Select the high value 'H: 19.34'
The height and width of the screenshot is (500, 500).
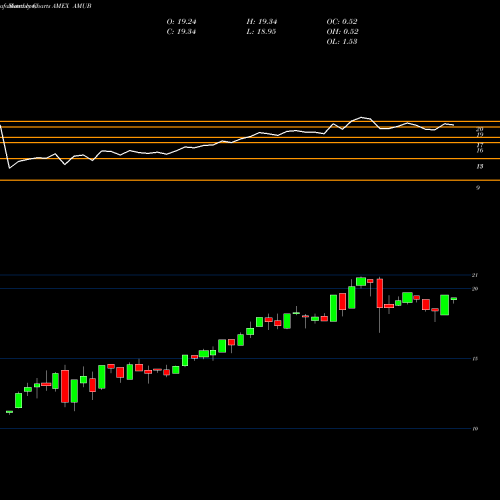point(262,22)
